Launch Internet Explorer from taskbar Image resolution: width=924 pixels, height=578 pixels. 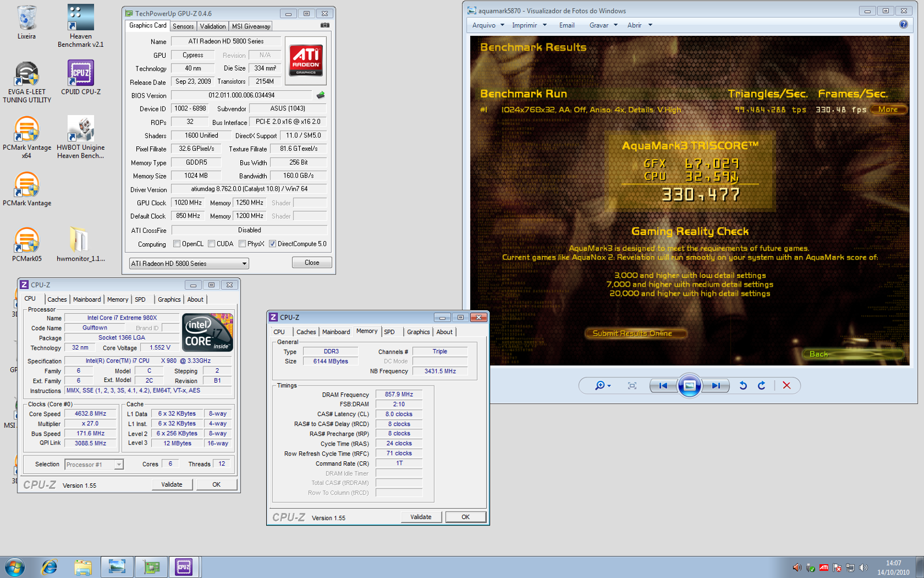[x=49, y=567]
